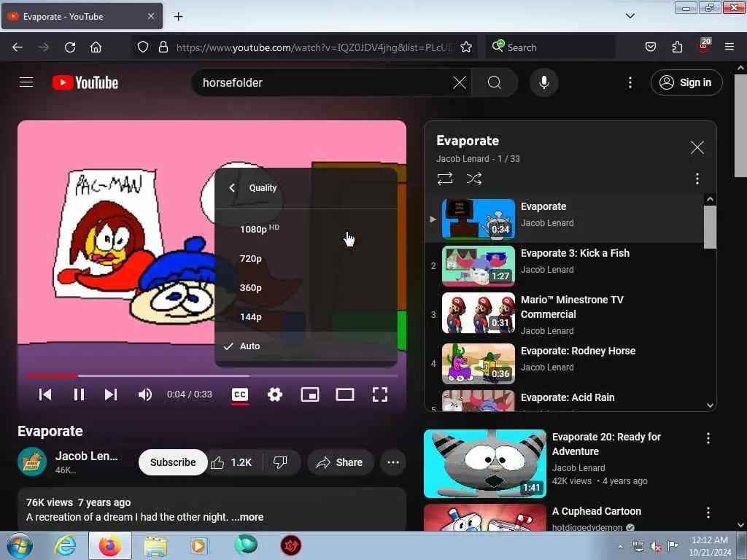List all tabs dropdown arrow

point(630,16)
